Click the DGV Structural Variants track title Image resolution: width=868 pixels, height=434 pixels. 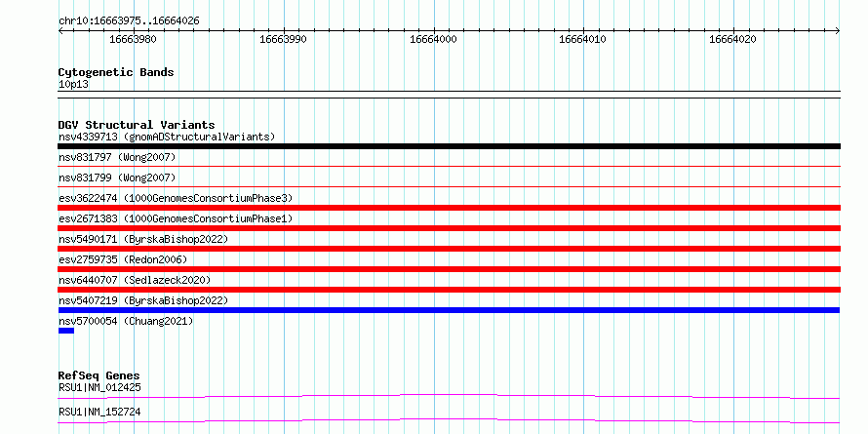[x=137, y=125]
